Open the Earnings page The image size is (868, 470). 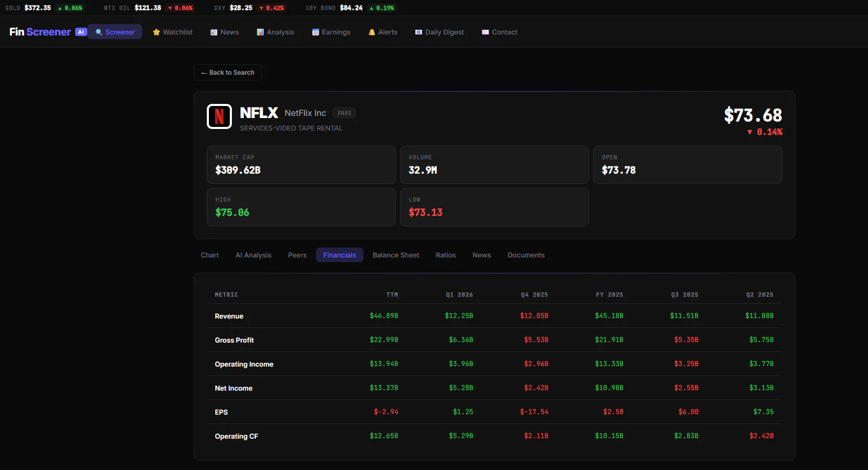(331, 32)
